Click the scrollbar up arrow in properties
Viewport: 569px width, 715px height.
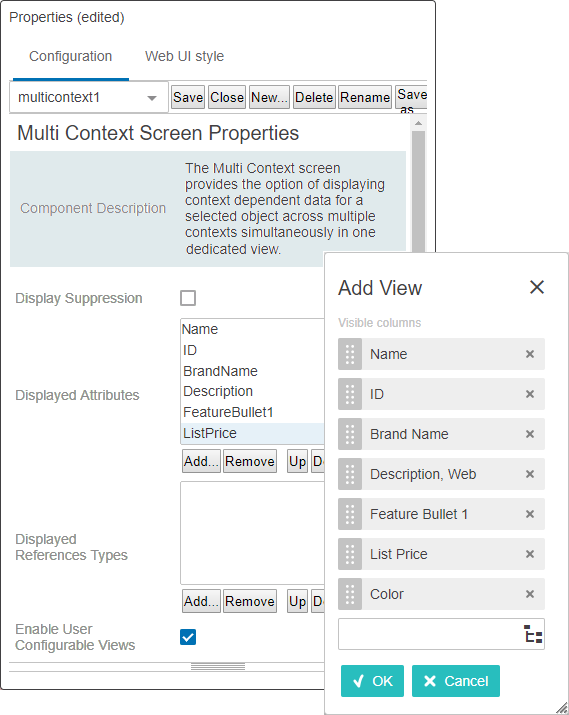click(418, 123)
